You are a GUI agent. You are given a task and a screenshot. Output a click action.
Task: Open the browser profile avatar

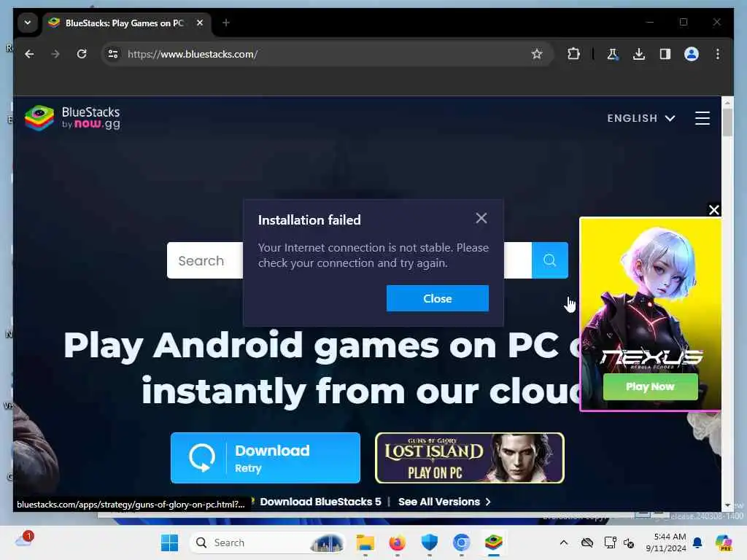point(692,54)
